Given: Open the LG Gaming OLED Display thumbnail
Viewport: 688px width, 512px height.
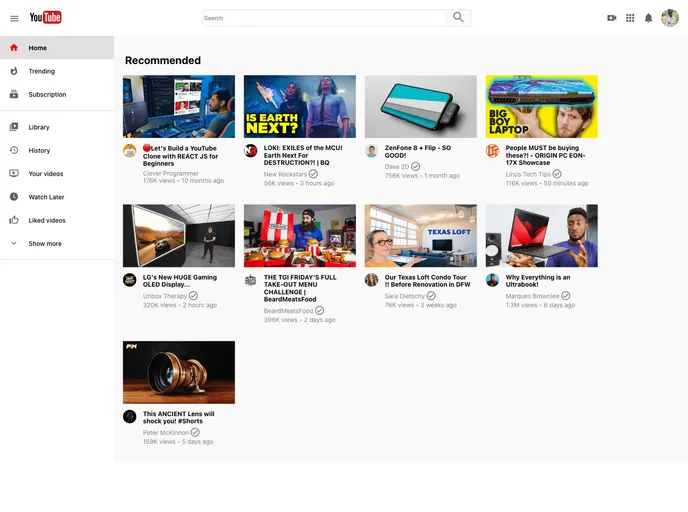Looking at the screenshot, I should pos(179,236).
